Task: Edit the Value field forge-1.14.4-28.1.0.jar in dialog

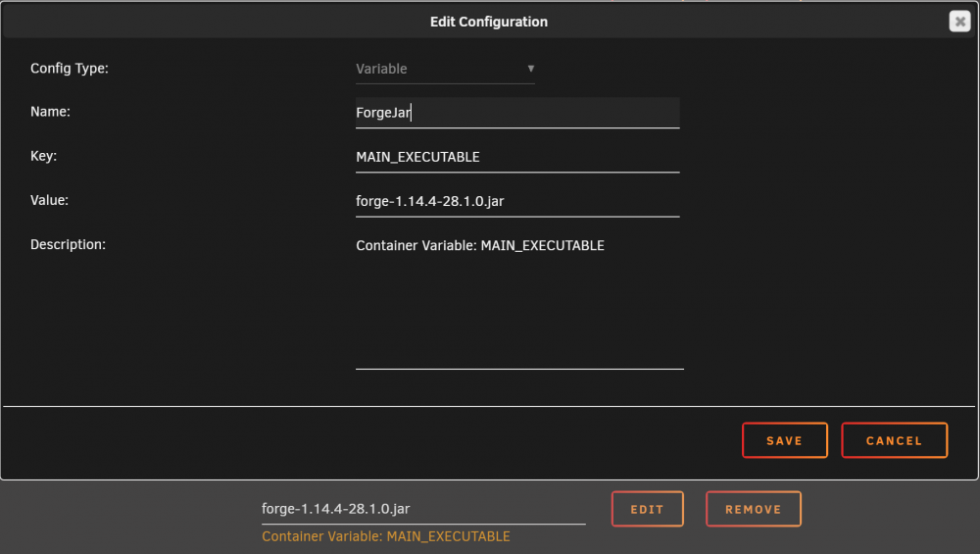Action: point(517,201)
